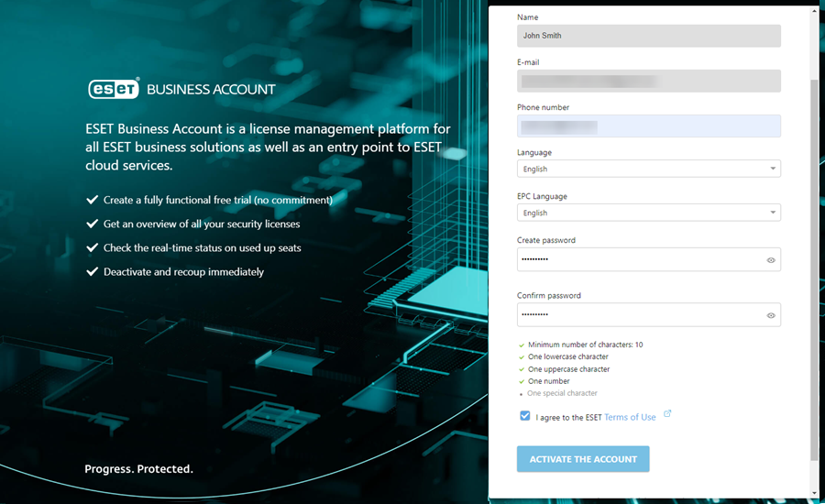Click 'Deactivate and recoup immediately' text

[x=183, y=272]
